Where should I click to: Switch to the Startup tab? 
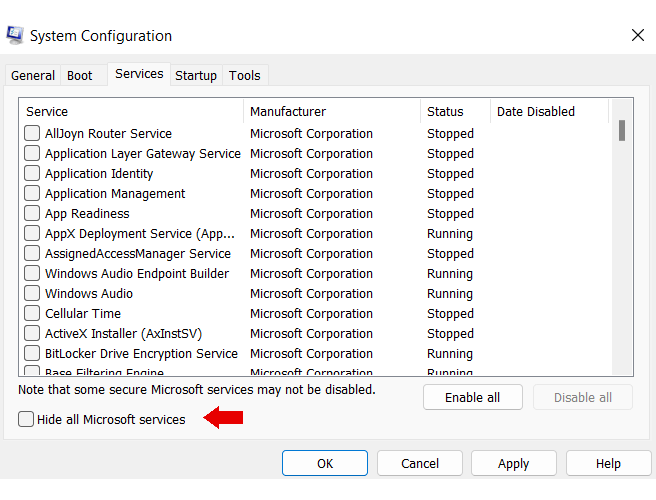pyautogui.click(x=196, y=76)
